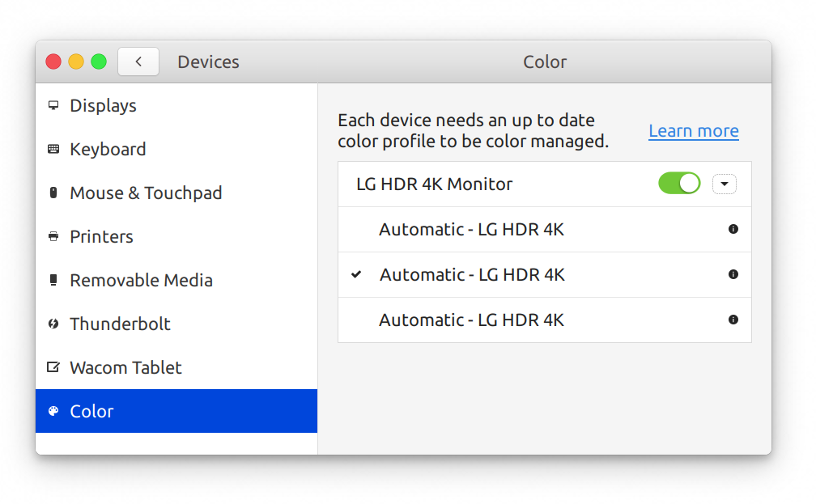The image size is (816, 504).
Task: Click the Displays monitor icon in sidebar
Action: (53, 105)
